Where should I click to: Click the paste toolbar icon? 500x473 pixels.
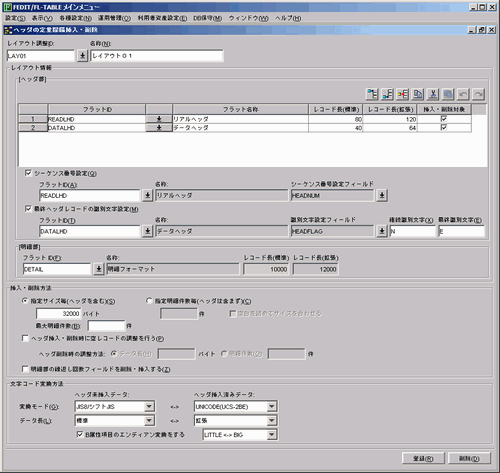click(x=448, y=94)
